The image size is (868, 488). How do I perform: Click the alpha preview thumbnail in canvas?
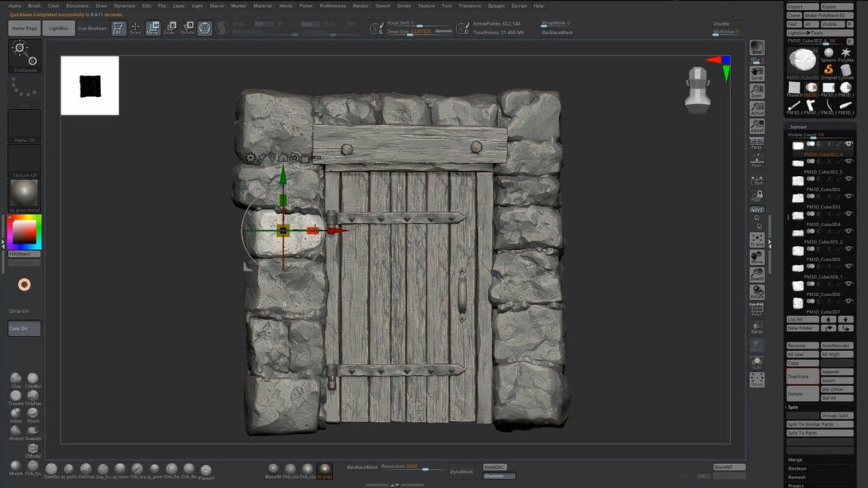pos(90,86)
